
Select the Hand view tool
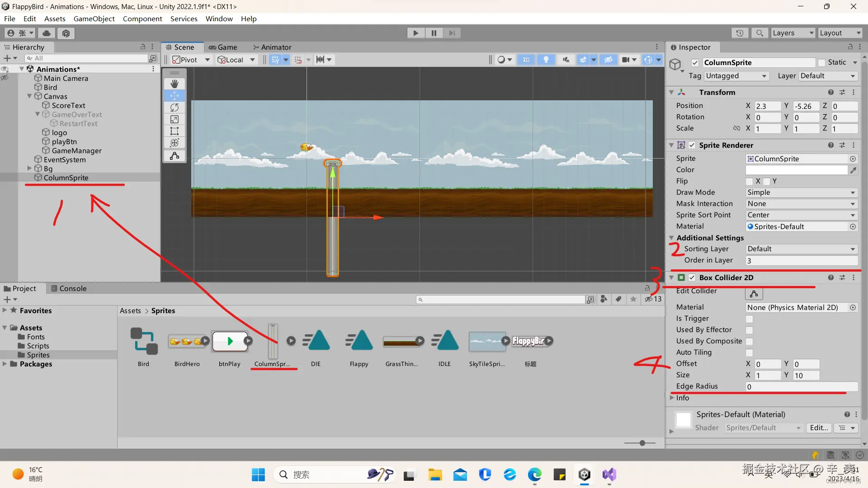pos(175,84)
